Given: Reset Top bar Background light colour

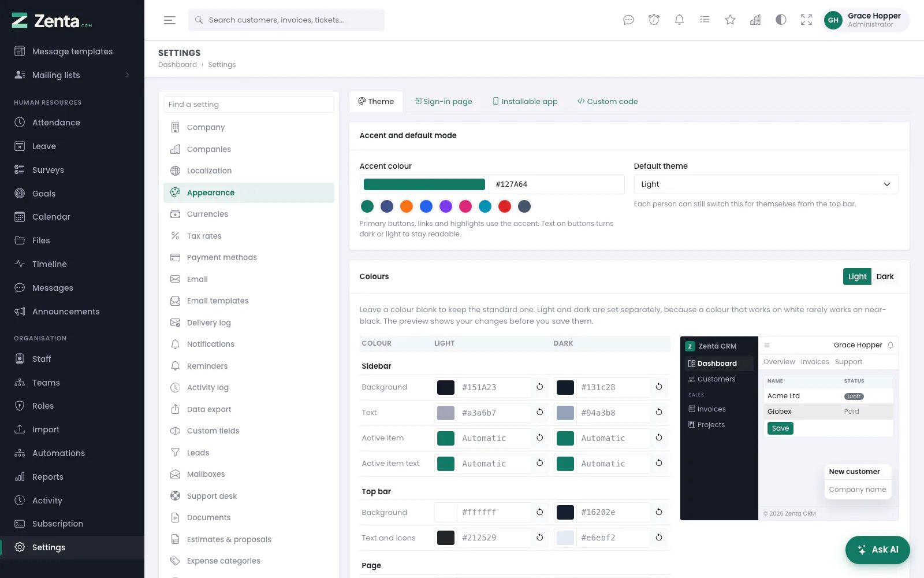Looking at the screenshot, I should click(540, 512).
